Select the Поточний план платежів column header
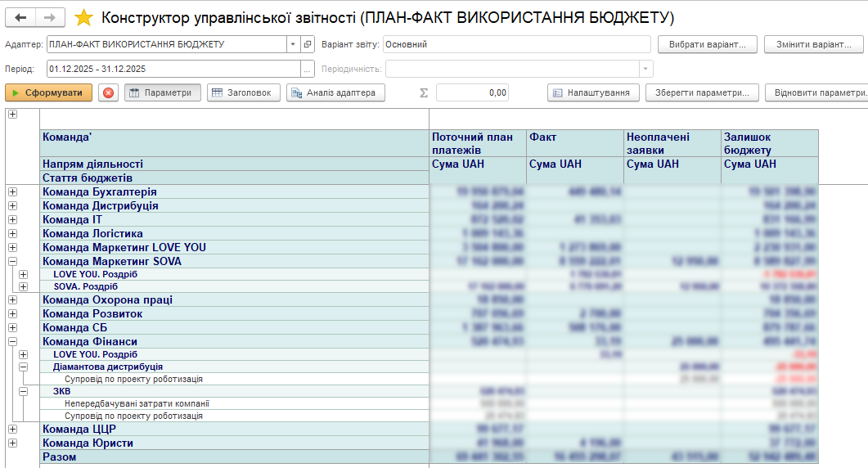 pos(478,143)
